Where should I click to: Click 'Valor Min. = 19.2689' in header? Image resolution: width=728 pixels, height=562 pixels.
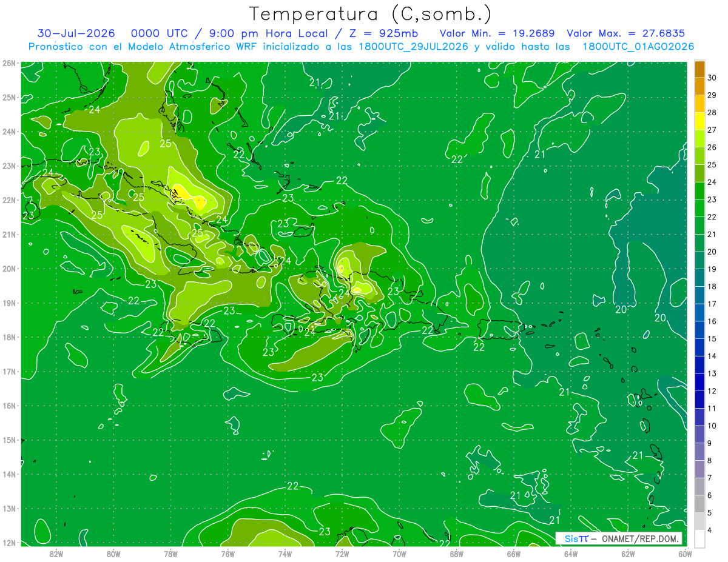tap(497, 33)
